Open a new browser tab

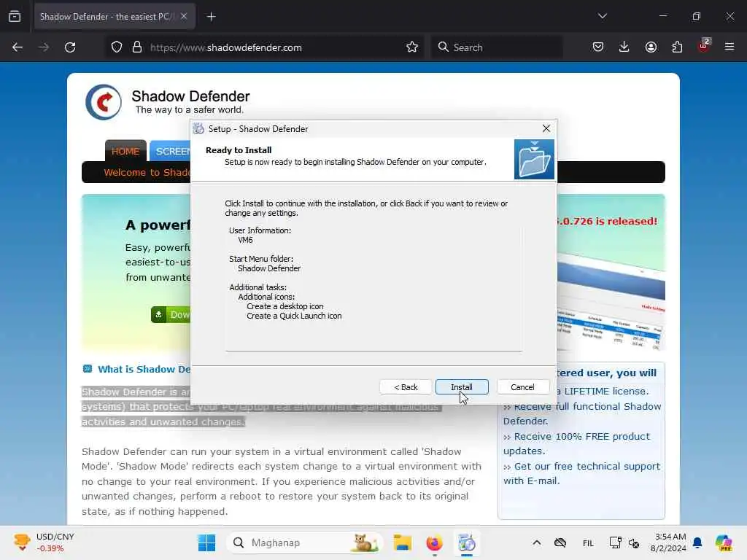tap(211, 17)
